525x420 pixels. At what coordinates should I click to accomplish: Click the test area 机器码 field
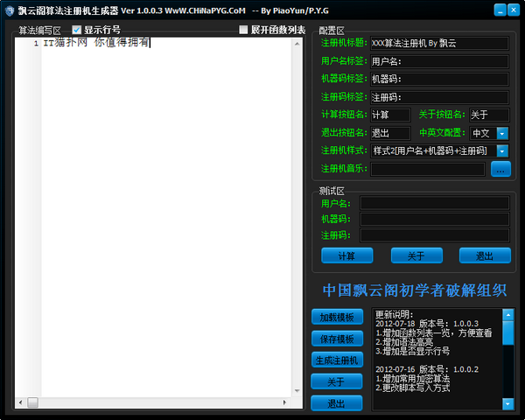point(435,219)
